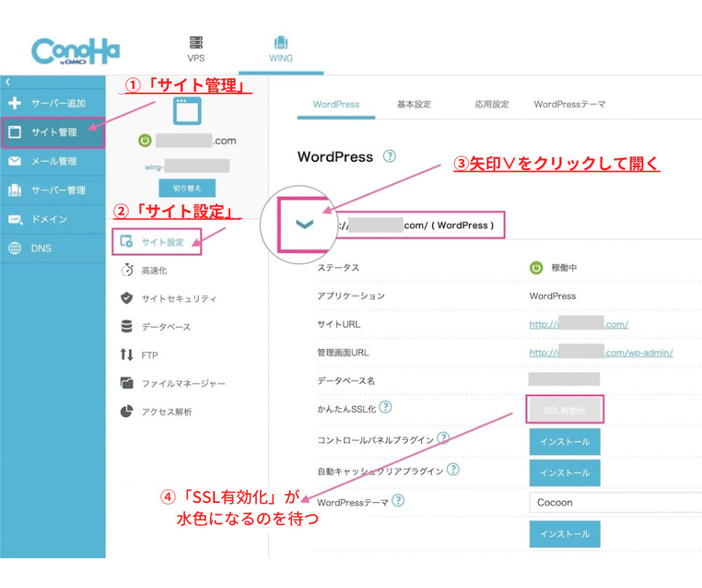Install the コントロールパネルプラグイン
Screen dimensions: 702x588
565,442
